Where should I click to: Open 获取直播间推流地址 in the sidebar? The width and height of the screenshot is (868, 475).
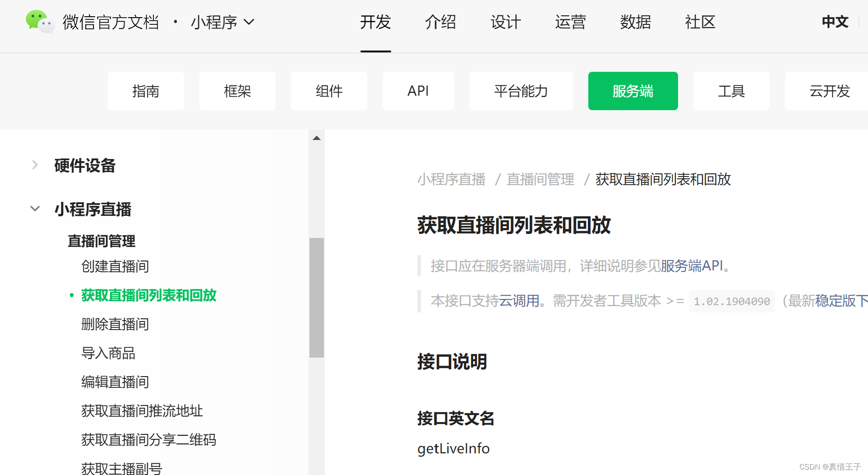coord(142,410)
